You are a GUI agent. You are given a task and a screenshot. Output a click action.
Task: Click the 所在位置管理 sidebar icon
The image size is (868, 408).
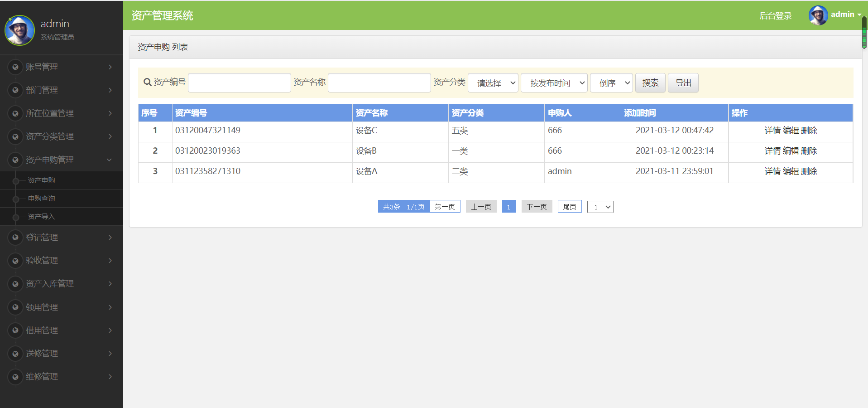click(15, 113)
